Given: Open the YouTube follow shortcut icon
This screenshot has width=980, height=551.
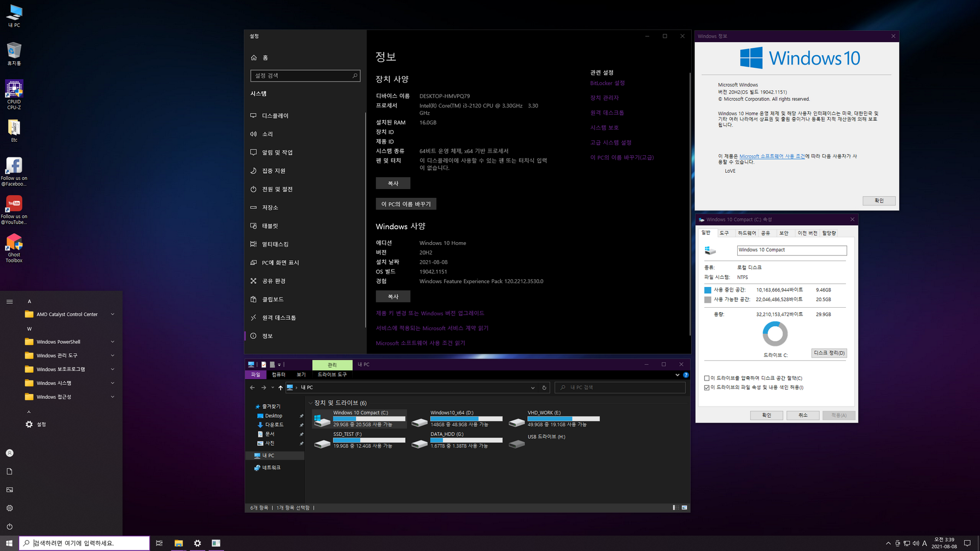Looking at the screenshot, I should [14, 210].
